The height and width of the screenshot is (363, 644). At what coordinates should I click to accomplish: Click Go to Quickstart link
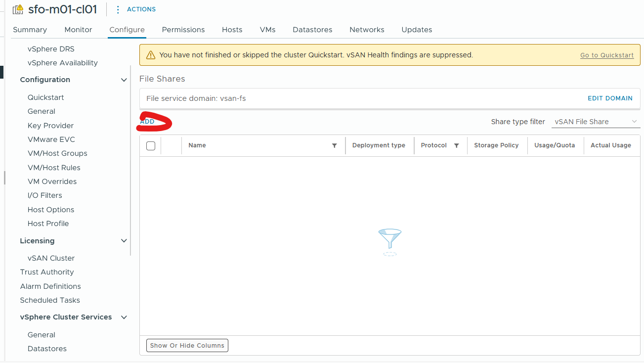[606, 55]
